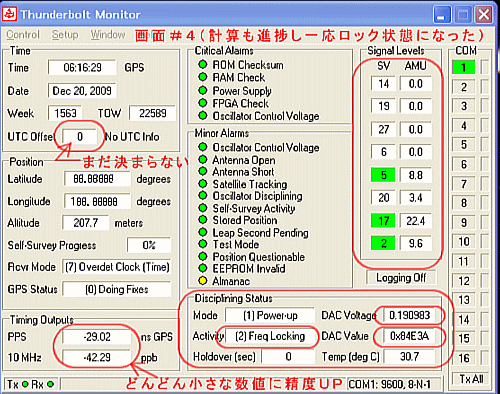Click the Thunderbolt Monitor title bar icon
This screenshot has height=394, width=500.
coord(10,14)
